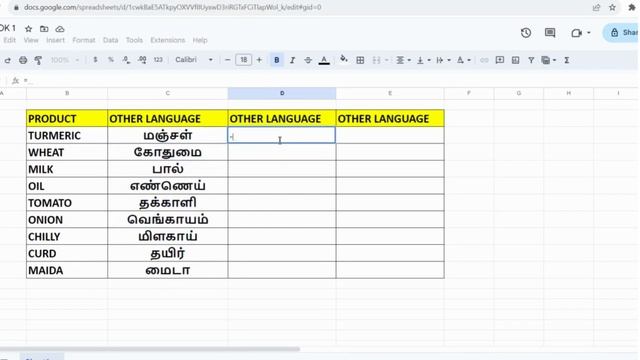This screenshot has height=360, width=640.
Task: Click the Redo arrow in toolbar
Action: 8,60
